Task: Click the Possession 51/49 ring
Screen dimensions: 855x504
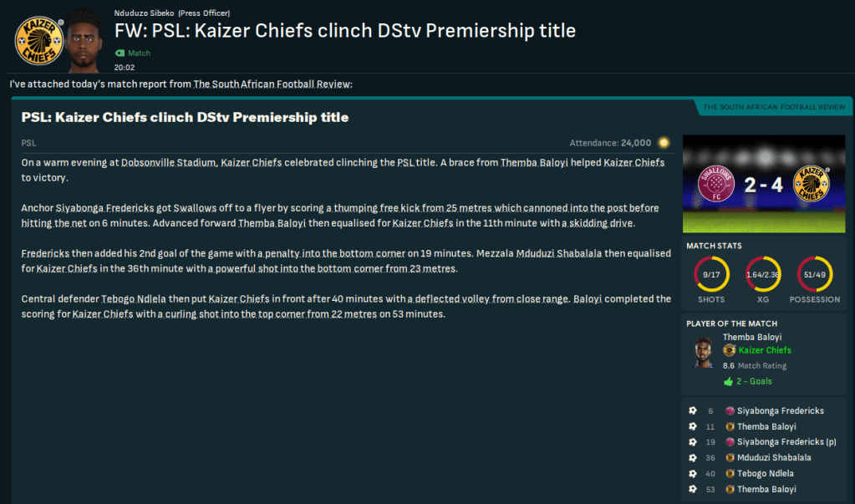Action: point(816,275)
